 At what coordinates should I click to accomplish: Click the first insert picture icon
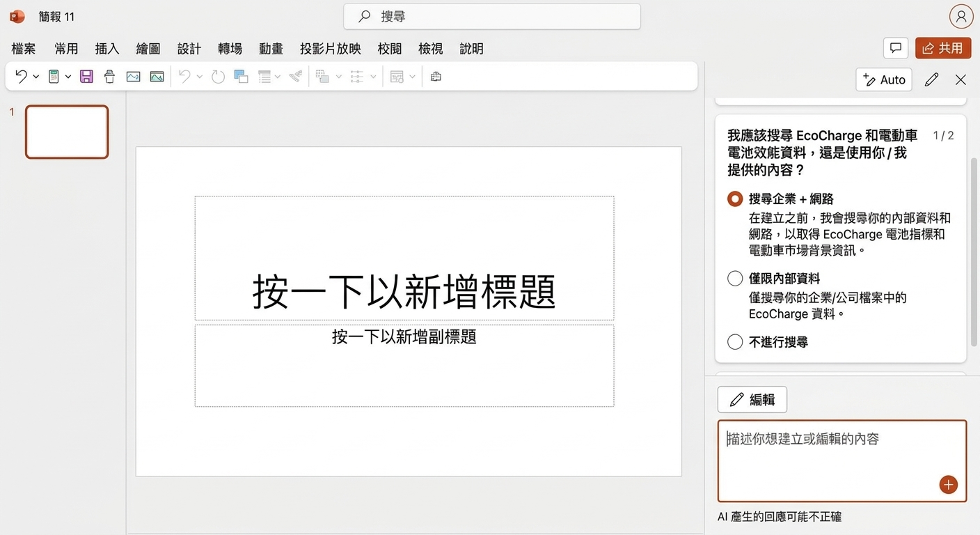click(x=133, y=77)
